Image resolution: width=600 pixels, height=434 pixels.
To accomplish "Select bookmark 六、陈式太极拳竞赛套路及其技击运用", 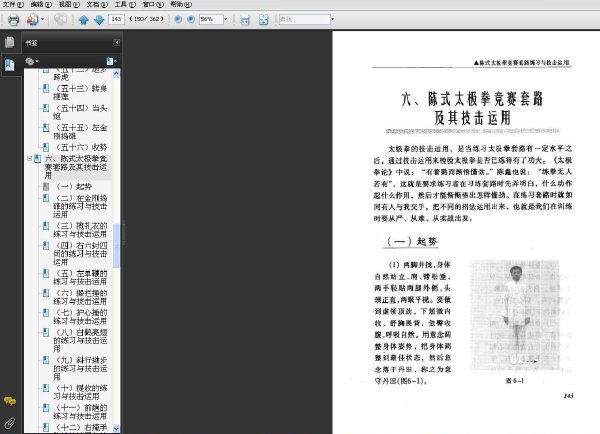I will click(76, 167).
